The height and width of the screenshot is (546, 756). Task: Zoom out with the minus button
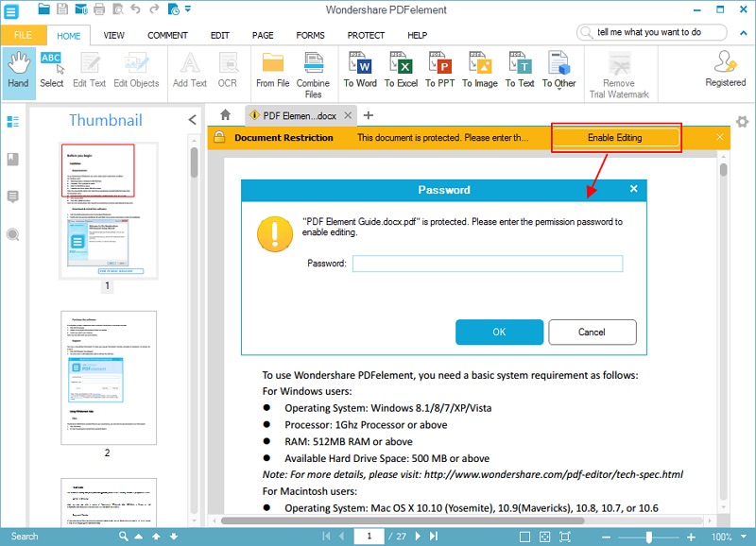point(606,537)
